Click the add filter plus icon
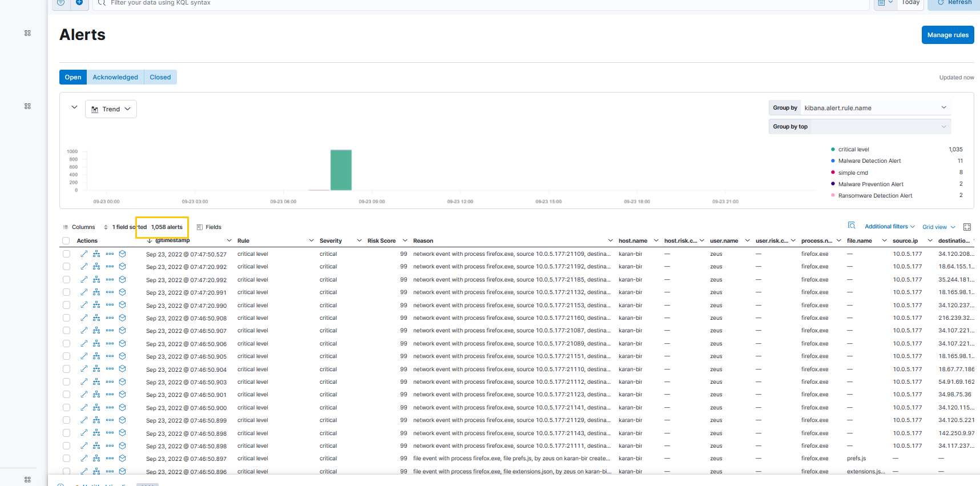This screenshot has height=486, width=980. 79,3
